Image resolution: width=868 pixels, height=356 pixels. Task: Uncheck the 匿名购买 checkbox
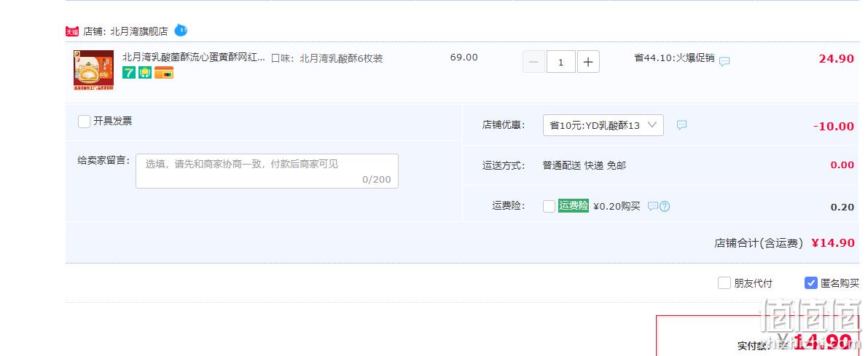pyautogui.click(x=811, y=283)
